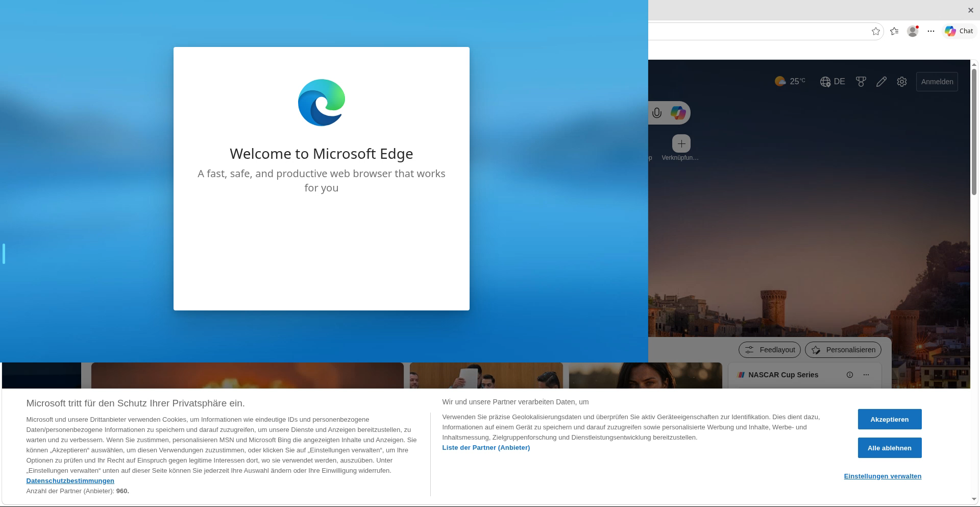The height and width of the screenshot is (507, 980).
Task: Click the page's vertical scrollbar thumb
Action: [974, 131]
